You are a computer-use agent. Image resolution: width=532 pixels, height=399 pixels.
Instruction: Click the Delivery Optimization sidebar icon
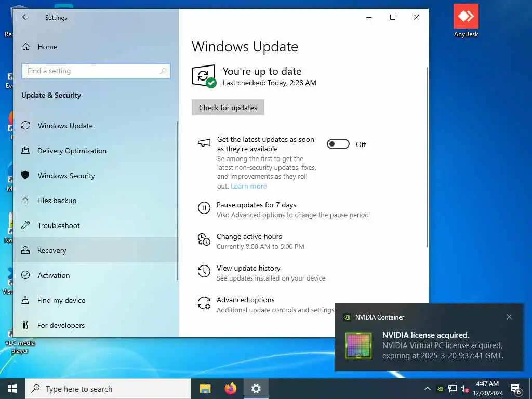coord(25,150)
